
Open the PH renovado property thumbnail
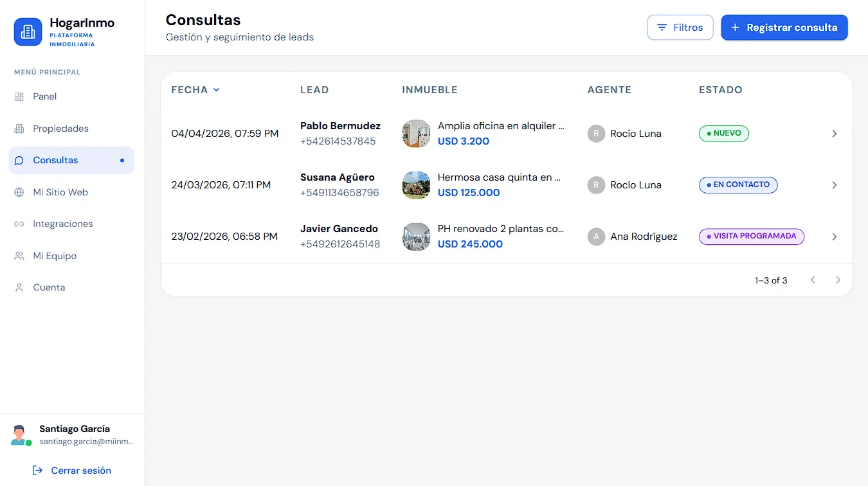pos(416,237)
